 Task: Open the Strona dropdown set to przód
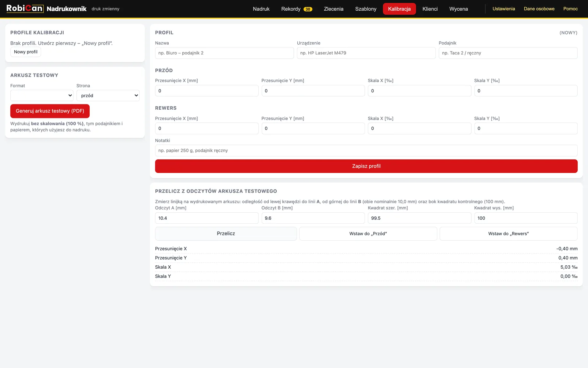click(108, 95)
